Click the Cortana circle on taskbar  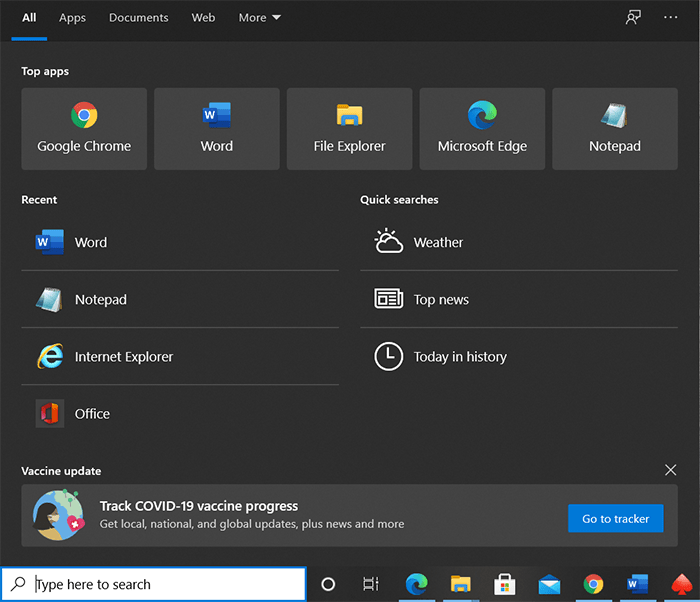click(x=328, y=584)
